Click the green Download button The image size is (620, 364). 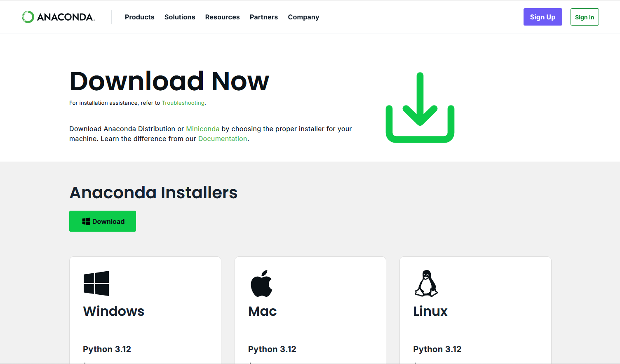click(102, 221)
